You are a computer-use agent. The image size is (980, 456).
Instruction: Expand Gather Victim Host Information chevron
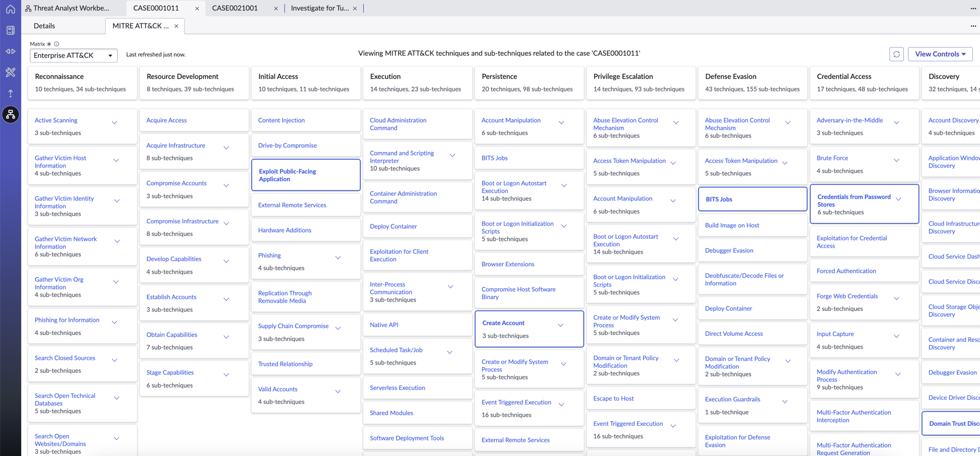pos(116,160)
